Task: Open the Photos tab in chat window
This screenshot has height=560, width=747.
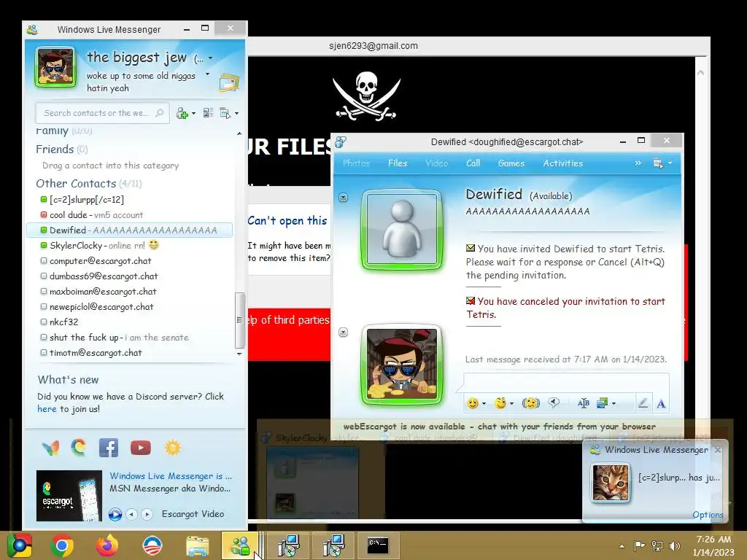Action: tap(356, 163)
